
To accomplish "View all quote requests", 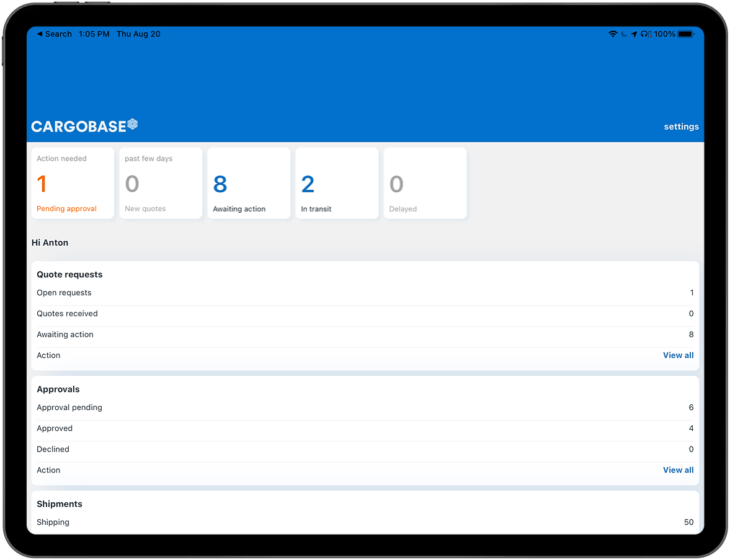I will coord(678,355).
